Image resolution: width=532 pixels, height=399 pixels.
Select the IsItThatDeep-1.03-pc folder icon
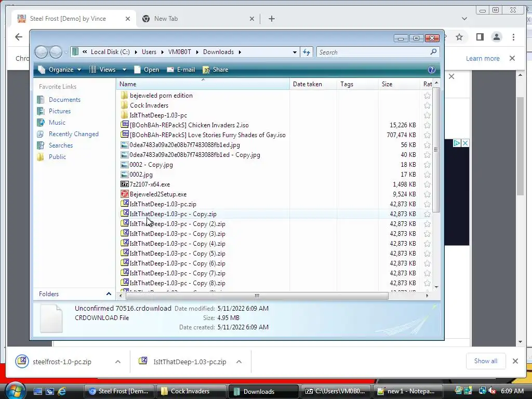point(125,115)
